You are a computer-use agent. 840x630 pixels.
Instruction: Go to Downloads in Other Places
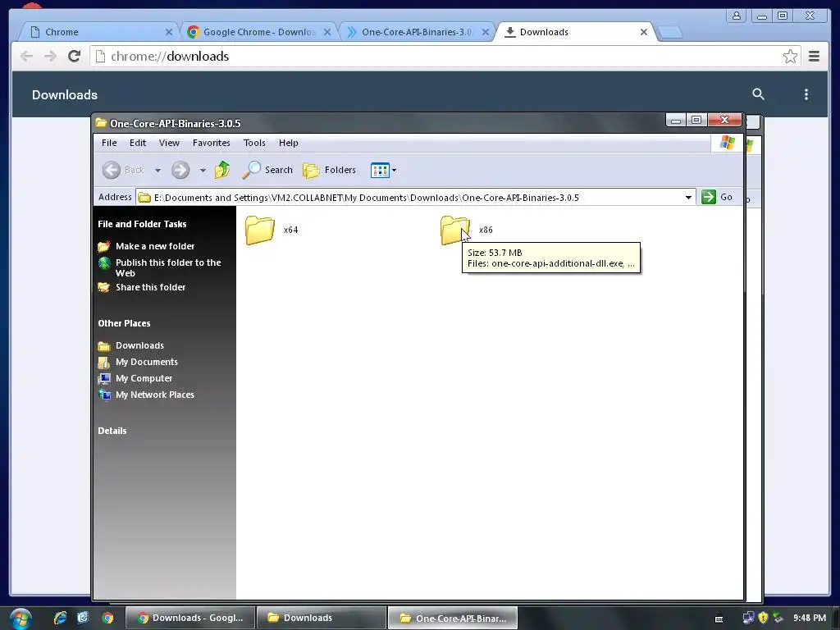coord(139,345)
